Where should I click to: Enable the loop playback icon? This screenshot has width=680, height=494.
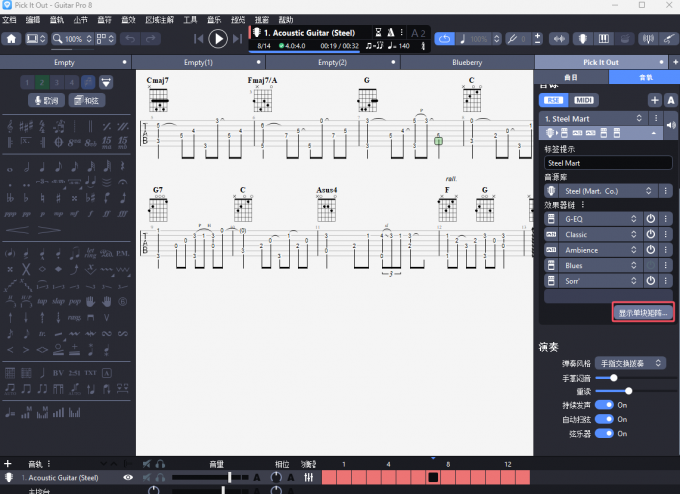(x=446, y=39)
